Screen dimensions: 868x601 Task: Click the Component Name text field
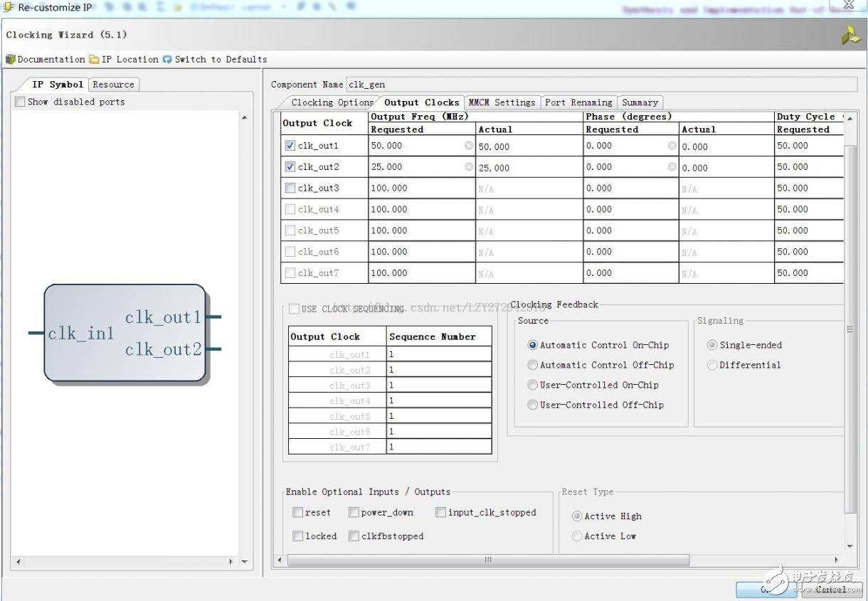[601, 84]
